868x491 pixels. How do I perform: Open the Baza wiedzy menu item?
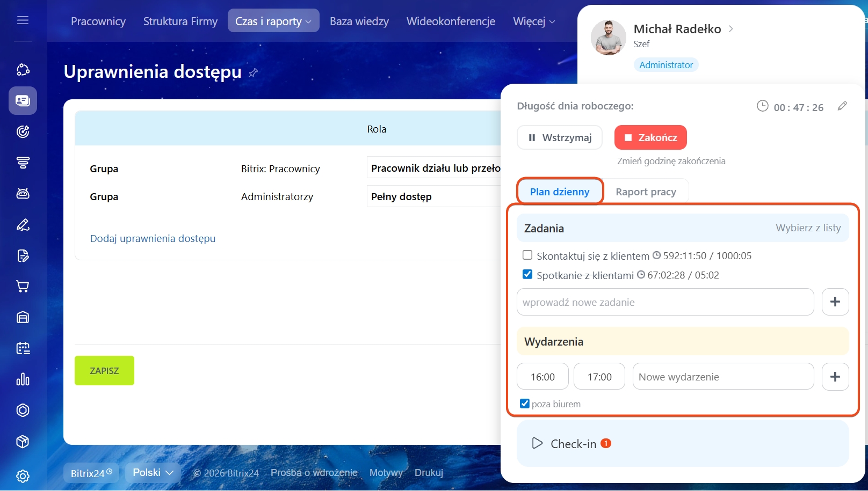359,21
